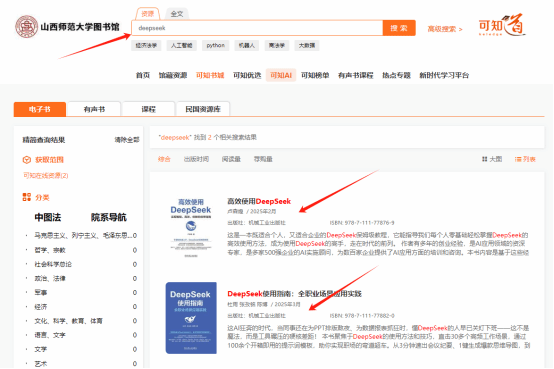Viewport: 554px width, 369px height.
Task: Sort results by 综合
Action: click(164, 159)
